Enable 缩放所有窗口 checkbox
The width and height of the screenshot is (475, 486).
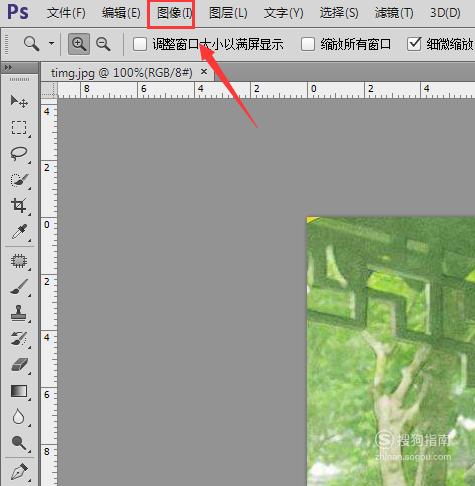coord(308,44)
